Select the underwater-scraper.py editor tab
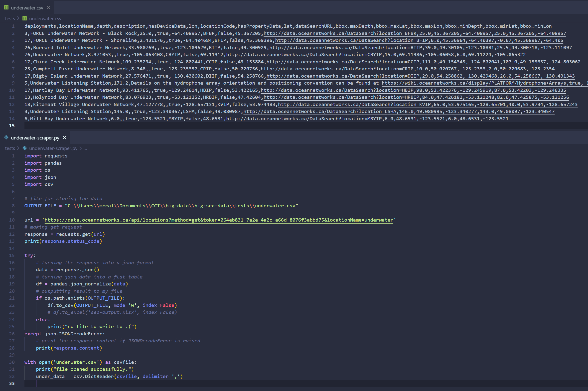This screenshot has height=391, width=588. pos(35,138)
